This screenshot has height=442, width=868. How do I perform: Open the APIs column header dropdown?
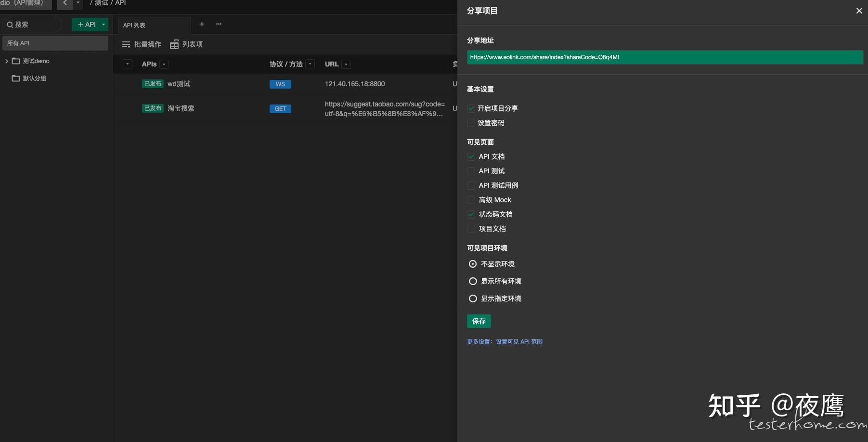[163, 64]
